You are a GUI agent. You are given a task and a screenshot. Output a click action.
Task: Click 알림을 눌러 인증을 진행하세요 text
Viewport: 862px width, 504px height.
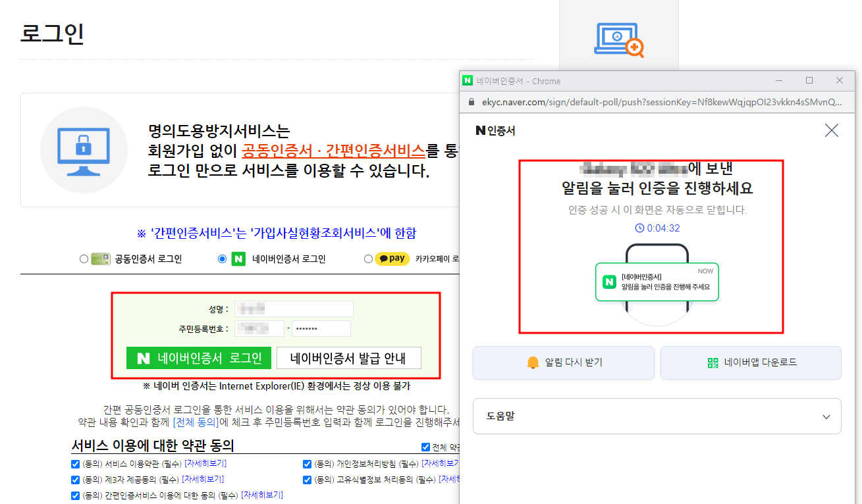657,188
